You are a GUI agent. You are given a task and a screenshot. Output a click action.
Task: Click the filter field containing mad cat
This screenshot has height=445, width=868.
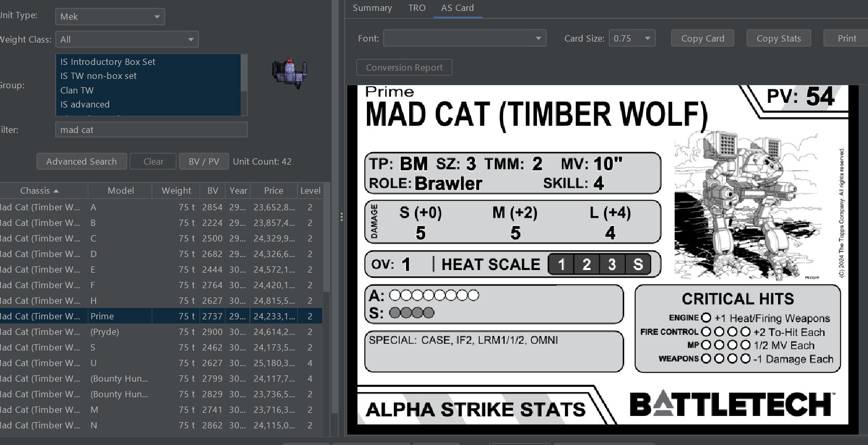coord(151,130)
